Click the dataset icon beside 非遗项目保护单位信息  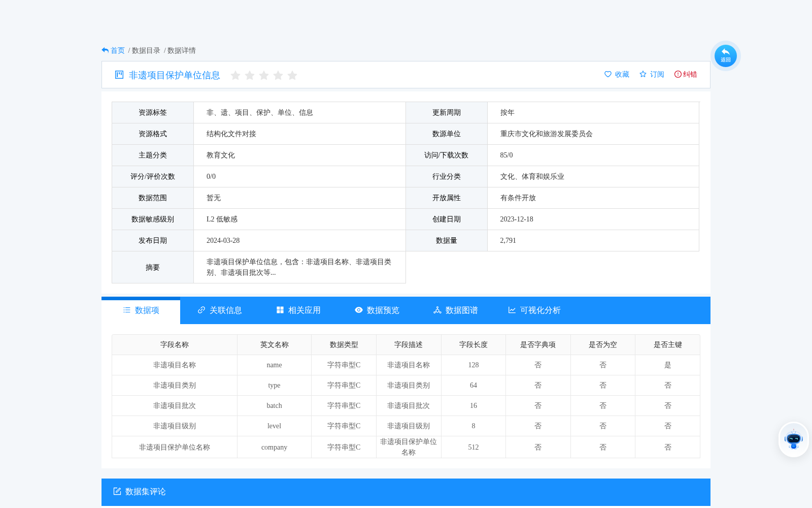click(x=119, y=75)
